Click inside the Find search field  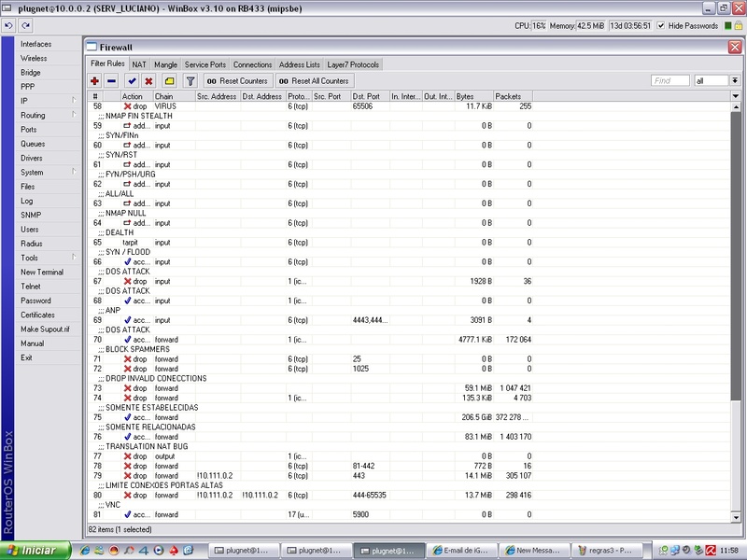(669, 81)
